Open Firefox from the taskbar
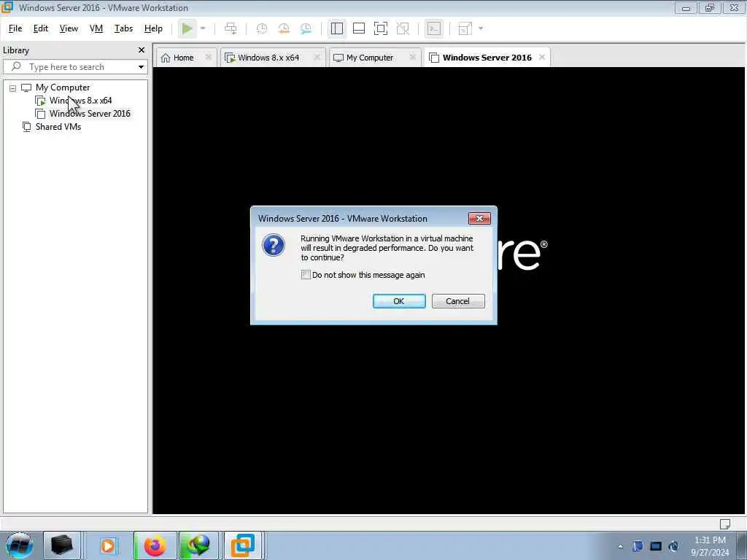Screen dimensions: 747x560 pyautogui.click(x=155, y=545)
